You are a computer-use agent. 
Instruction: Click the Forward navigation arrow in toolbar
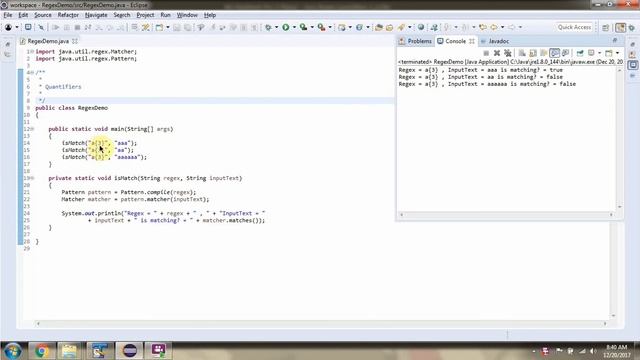pyautogui.click(x=511, y=27)
